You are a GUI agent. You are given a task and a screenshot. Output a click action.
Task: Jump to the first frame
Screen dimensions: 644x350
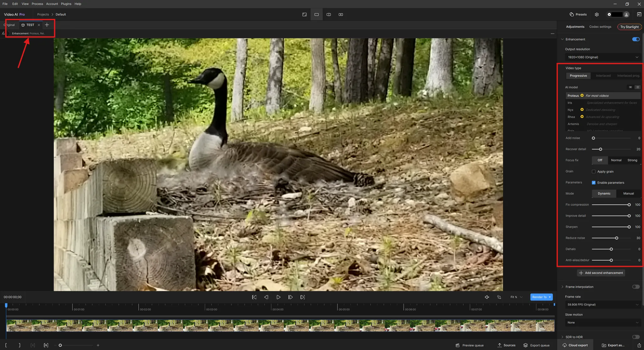click(x=254, y=297)
